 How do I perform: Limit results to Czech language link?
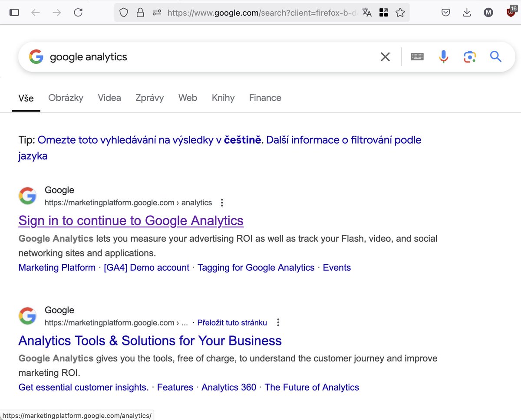[149, 140]
